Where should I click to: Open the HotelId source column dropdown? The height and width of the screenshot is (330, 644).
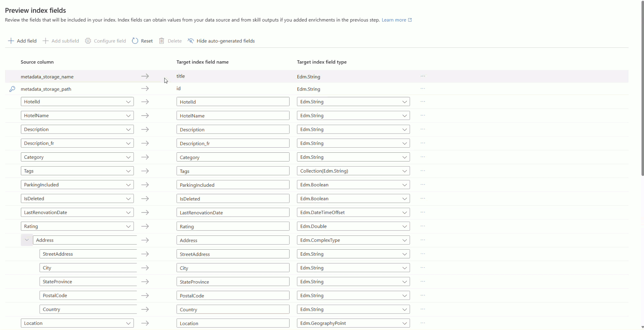tap(128, 102)
